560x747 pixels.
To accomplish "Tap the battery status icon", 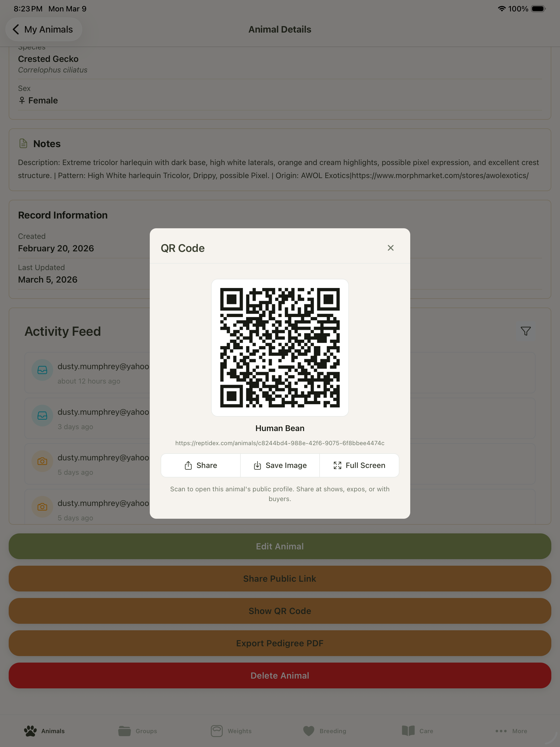I will coord(538,9).
